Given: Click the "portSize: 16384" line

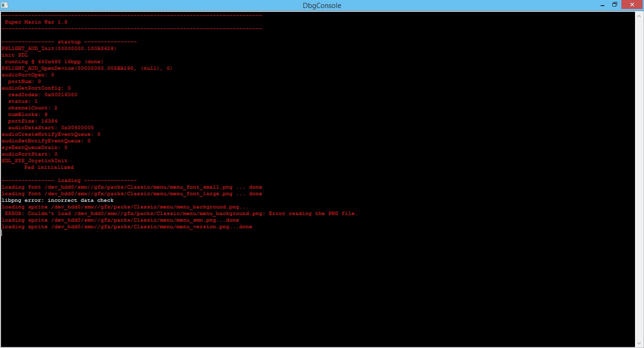Looking at the screenshot, I should tap(33, 121).
